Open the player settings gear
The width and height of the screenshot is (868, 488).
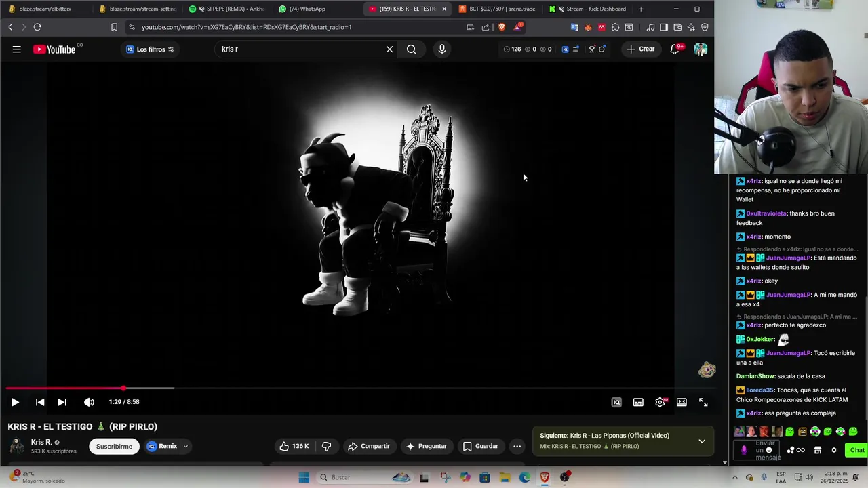(660, 402)
